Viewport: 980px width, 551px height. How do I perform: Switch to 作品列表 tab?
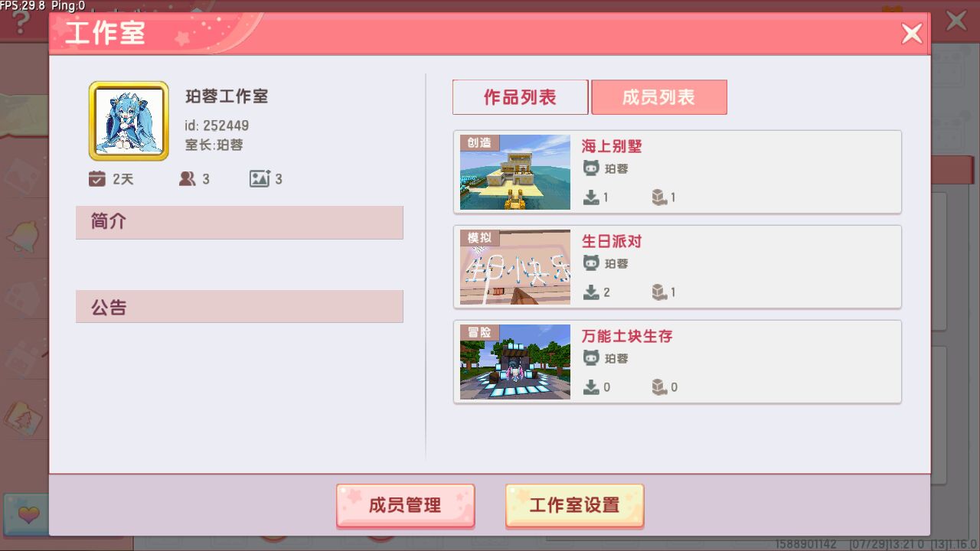click(520, 97)
